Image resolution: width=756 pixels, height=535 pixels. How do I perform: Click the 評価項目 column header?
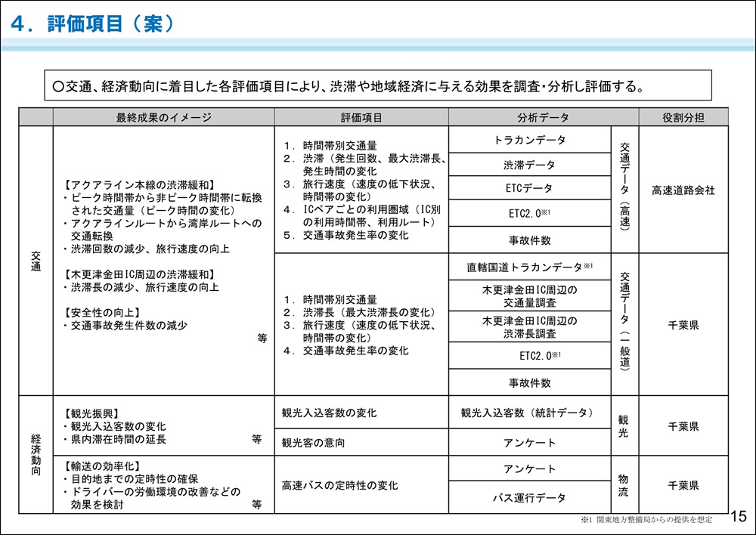pyautogui.click(x=361, y=117)
